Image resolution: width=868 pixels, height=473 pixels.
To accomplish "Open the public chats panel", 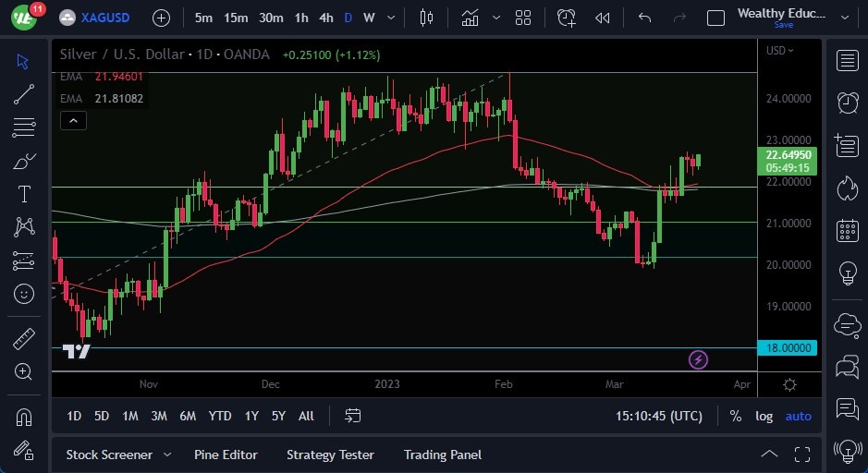I will [847, 325].
